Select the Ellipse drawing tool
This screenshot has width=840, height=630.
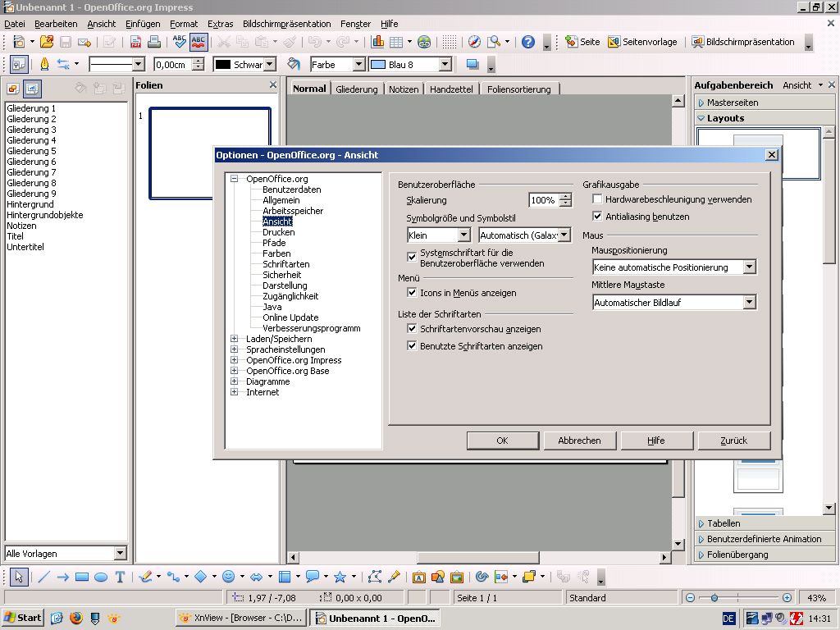point(101,577)
